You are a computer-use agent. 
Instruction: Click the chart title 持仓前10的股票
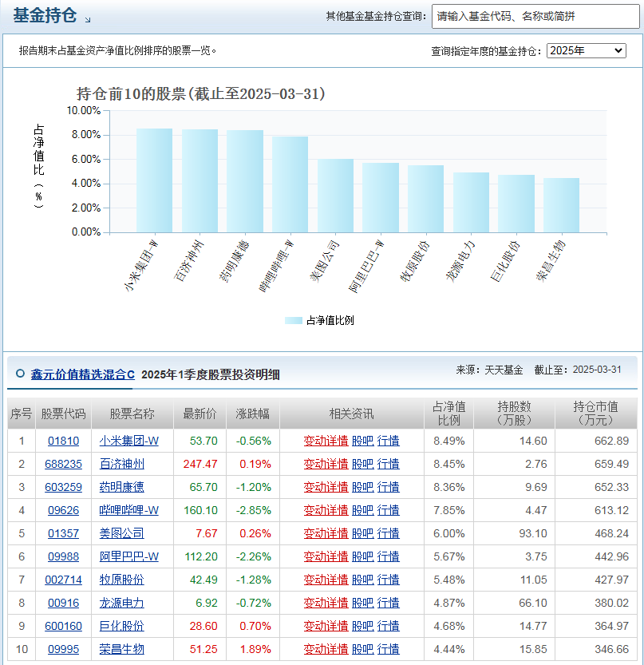tap(201, 93)
